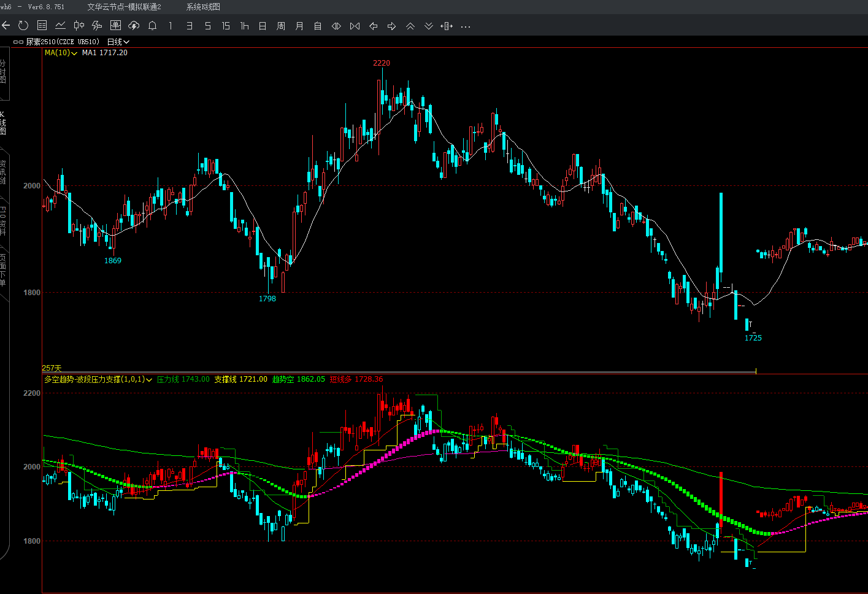
Task: Click the trend lines chart icon
Action: pyautogui.click(x=97, y=26)
